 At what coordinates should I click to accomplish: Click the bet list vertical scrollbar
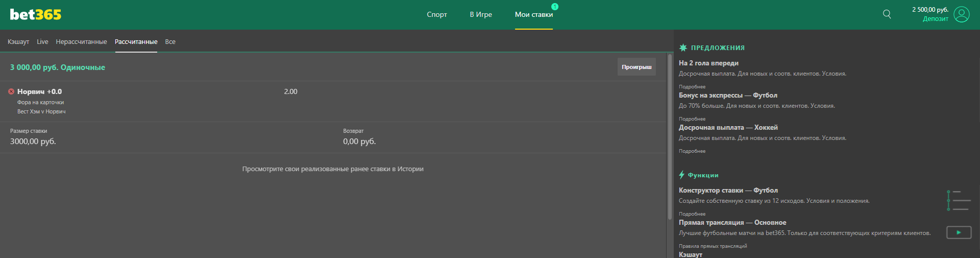click(x=670, y=137)
